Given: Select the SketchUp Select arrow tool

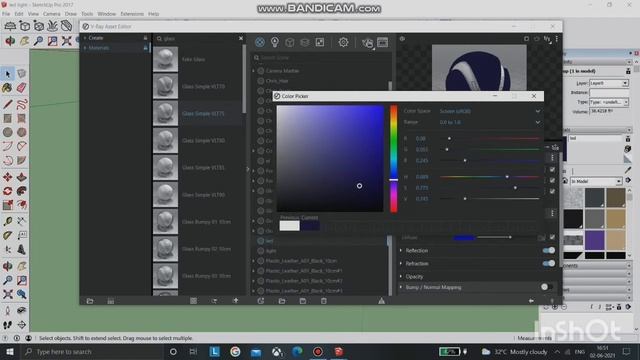Looking at the screenshot, I should (x=8, y=74).
